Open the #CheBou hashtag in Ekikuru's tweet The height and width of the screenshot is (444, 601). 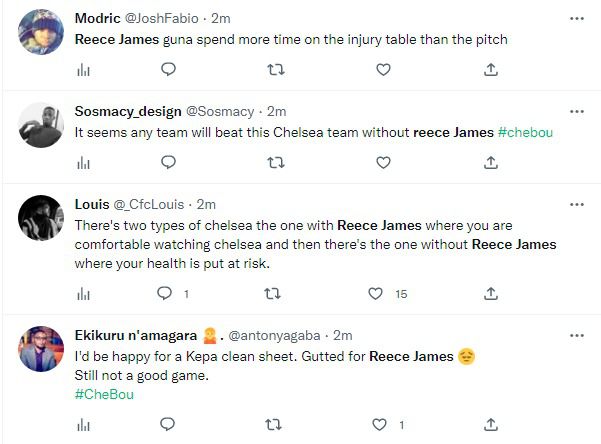(104, 394)
